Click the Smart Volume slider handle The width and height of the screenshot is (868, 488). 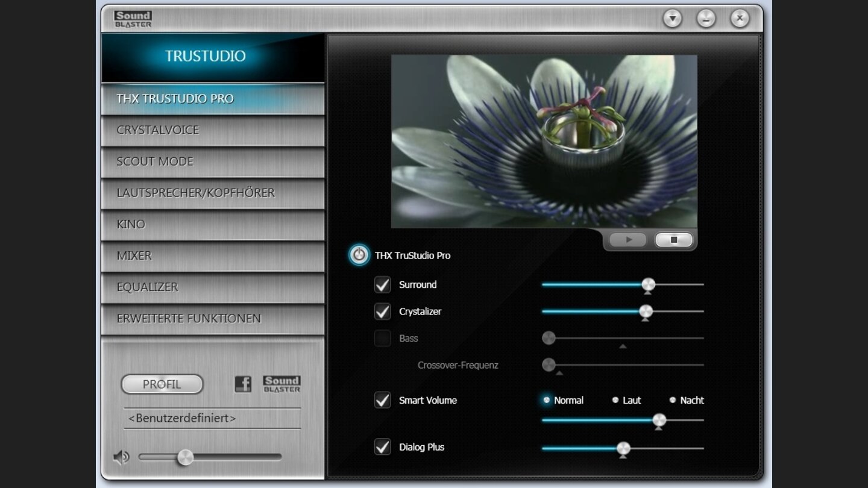coord(659,420)
